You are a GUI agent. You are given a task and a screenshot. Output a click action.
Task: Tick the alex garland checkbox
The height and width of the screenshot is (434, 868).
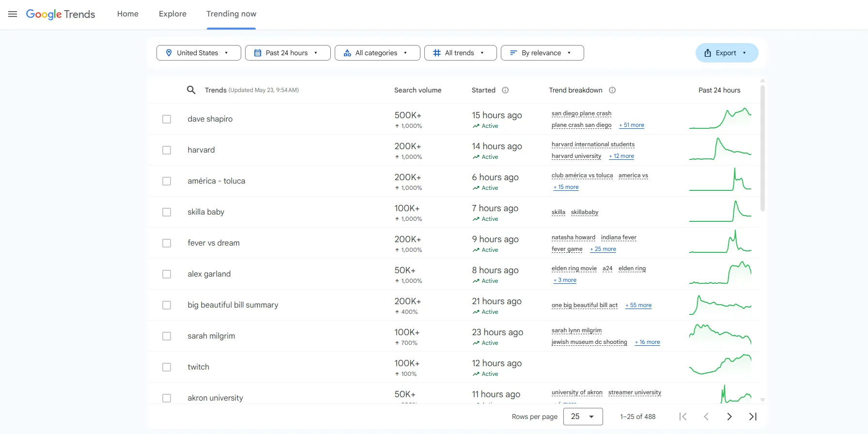(167, 274)
